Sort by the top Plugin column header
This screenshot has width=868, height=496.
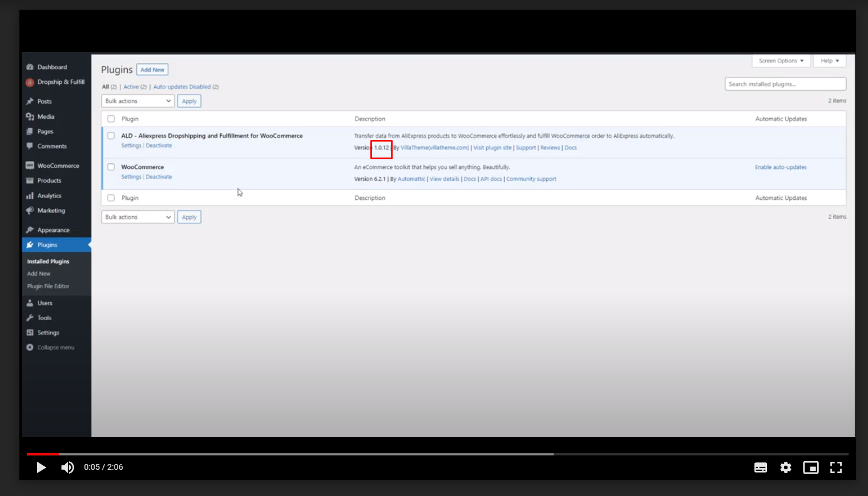pos(130,119)
